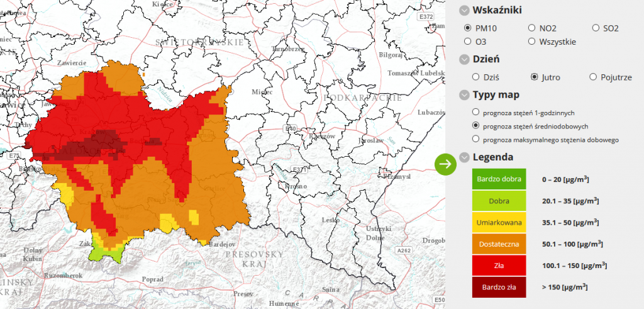The height and width of the screenshot is (309, 644).
Task: Click the Lesko town label on map
Action: pyautogui.click(x=331, y=220)
